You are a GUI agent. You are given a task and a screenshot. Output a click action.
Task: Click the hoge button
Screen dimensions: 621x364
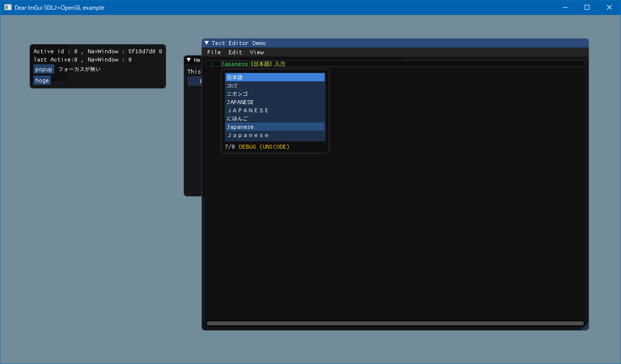42,80
